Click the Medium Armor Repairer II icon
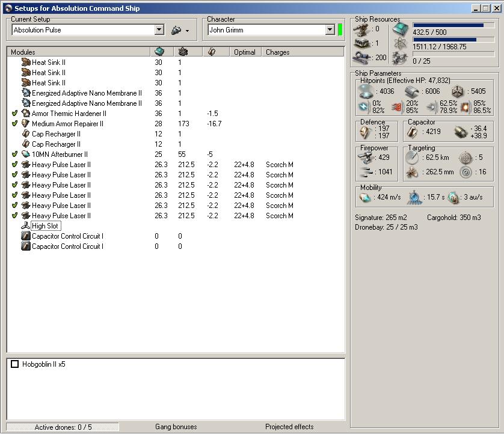504x434 pixels. coord(26,124)
